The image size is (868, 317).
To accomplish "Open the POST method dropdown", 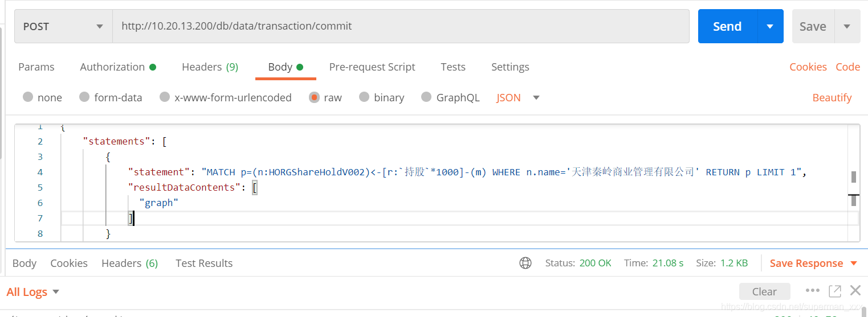I will pyautogui.click(x=63, y=26).
